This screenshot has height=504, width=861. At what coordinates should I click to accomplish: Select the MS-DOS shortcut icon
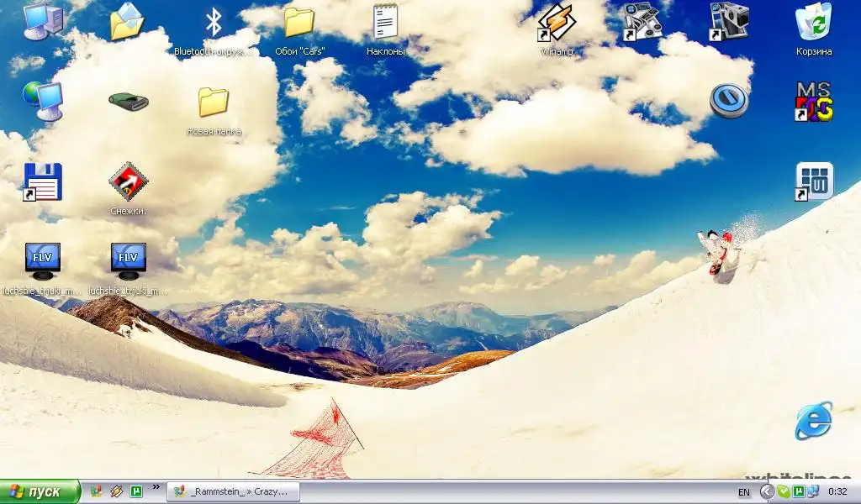coord(813,102)
